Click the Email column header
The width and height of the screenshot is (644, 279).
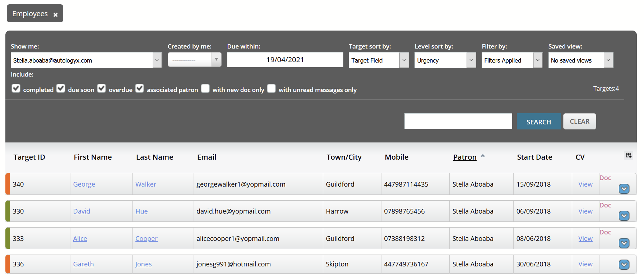click(207, 157)
